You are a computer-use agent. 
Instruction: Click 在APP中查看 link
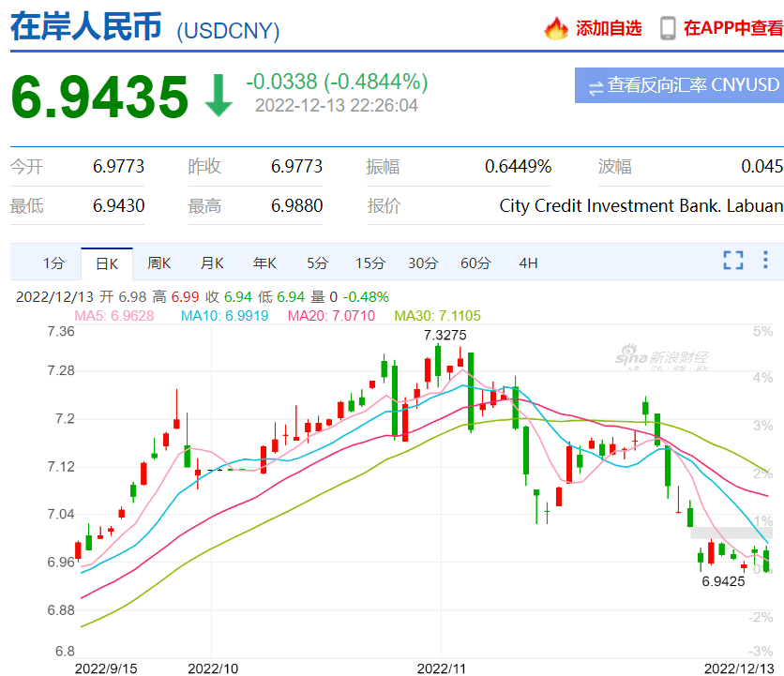733,28
